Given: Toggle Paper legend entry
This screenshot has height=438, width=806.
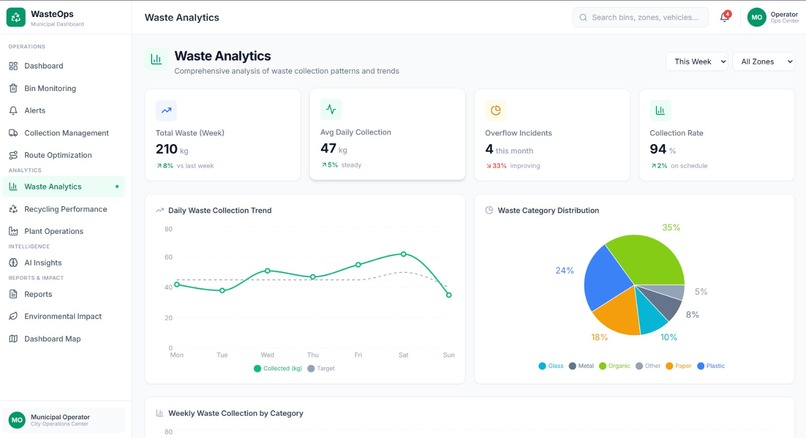Looking at the screenshot, I should click(679, 366).
